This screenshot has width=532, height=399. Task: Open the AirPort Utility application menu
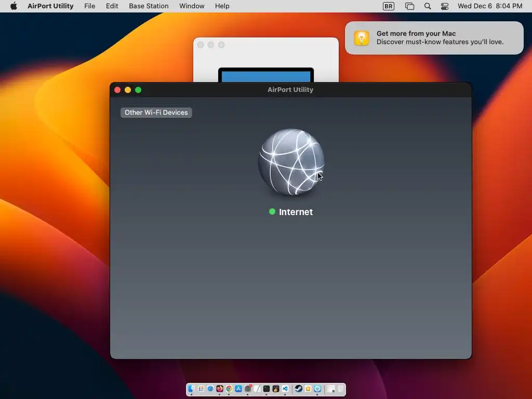tap(50, 6)
